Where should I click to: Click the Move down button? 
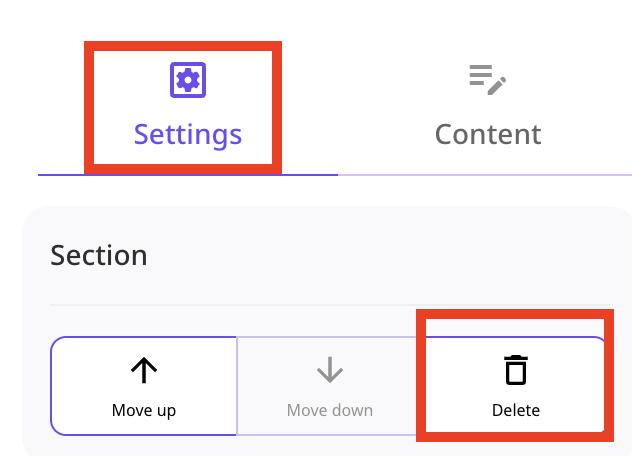[330, 386]
